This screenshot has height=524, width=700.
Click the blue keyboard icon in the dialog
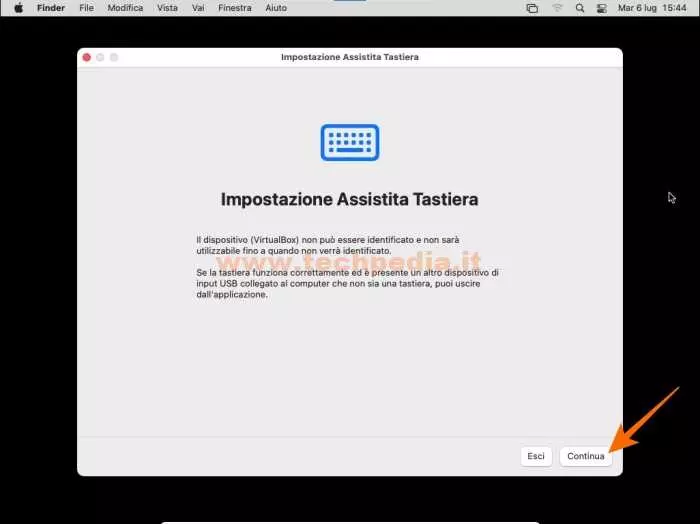(349, 142)
